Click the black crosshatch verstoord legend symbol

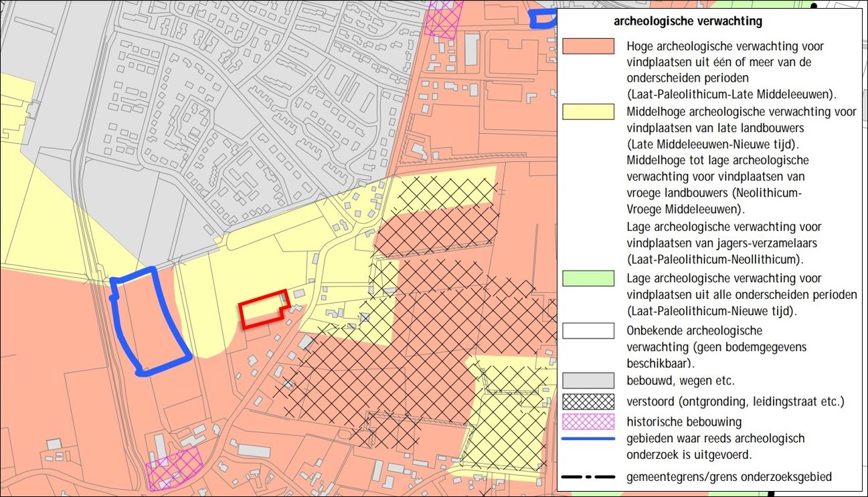588,401
